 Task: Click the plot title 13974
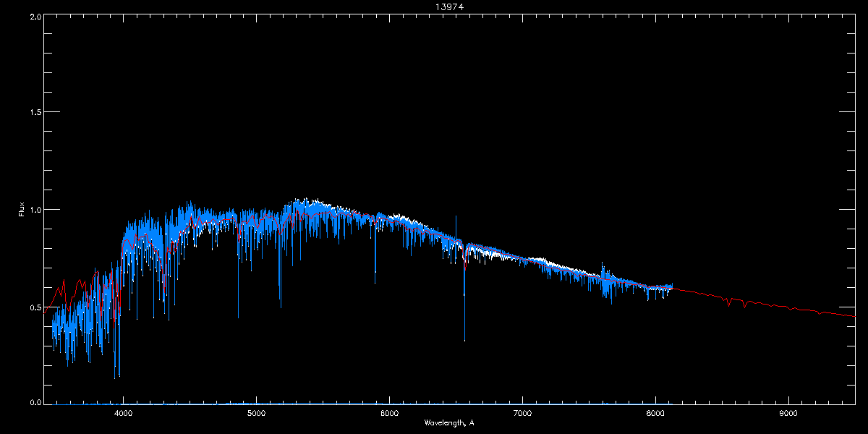(448, 7)
